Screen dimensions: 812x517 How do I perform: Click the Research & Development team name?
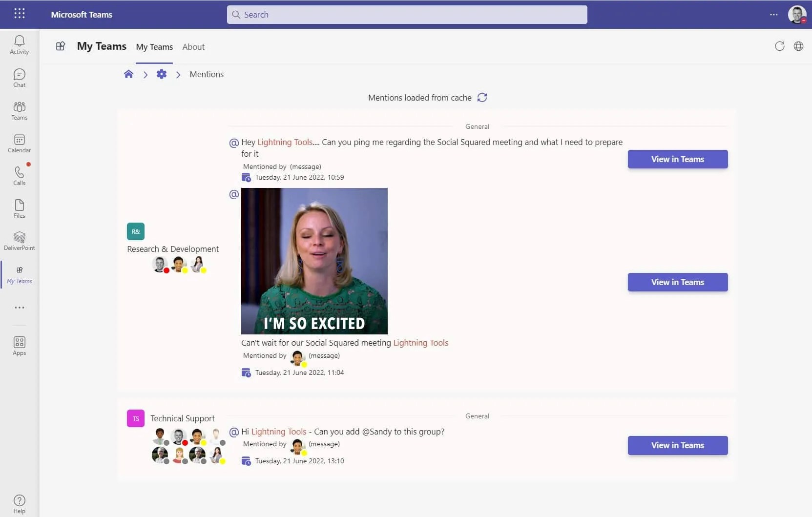pyautogui.click(x=173, y=249)
